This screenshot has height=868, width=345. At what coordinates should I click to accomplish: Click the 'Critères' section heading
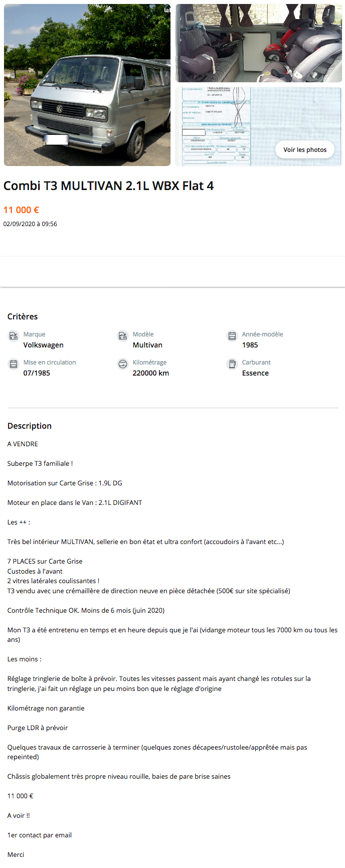click(23, 316)
